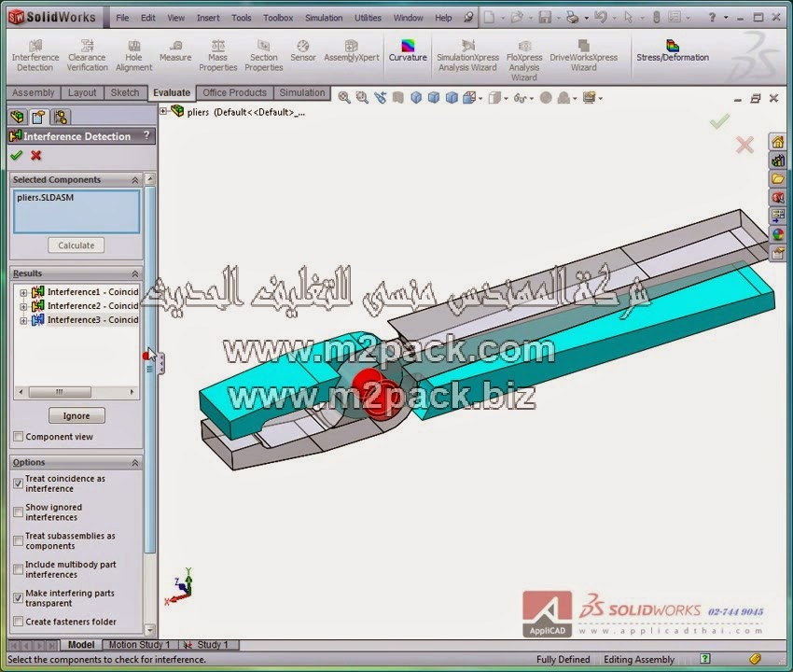Switch to Office Products tab
Viewport: 793px width, 672px height.
[x=235, y=92]
